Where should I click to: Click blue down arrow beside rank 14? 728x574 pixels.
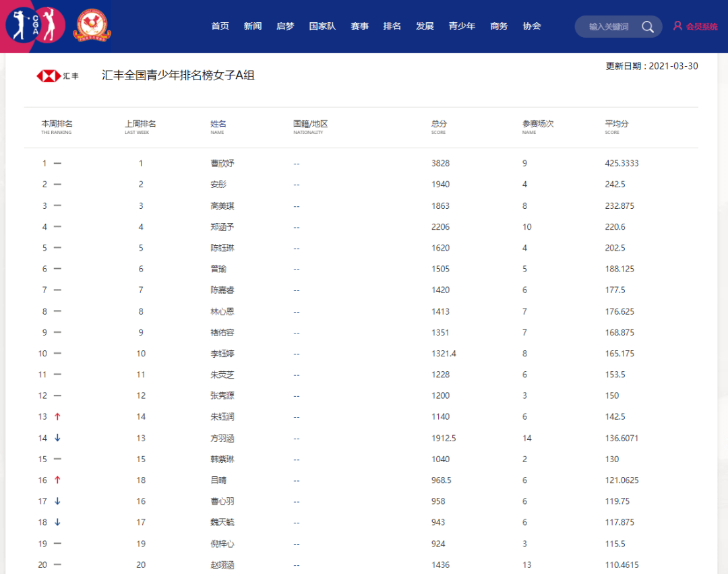pyautogui.click(x=57, y=438)
